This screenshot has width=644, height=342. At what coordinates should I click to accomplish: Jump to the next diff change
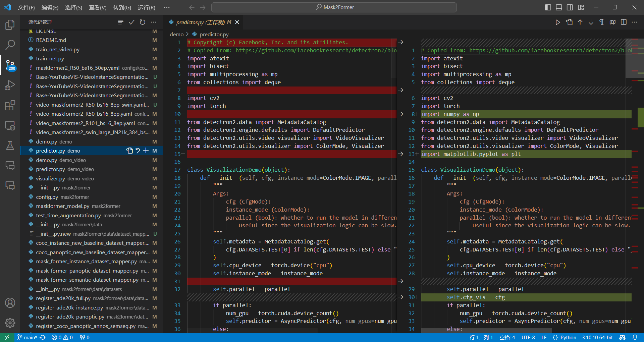(x=591, y=22)
